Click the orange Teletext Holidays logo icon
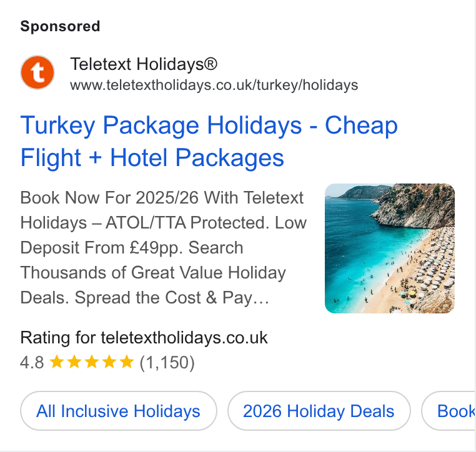The height and width of the screenshot is (452, 476). (x=37, y=72)
